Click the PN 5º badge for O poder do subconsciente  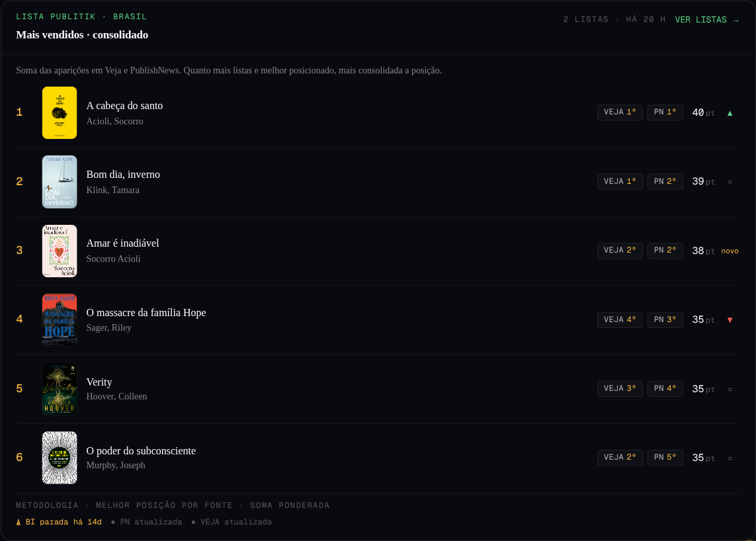click(665, 458)
